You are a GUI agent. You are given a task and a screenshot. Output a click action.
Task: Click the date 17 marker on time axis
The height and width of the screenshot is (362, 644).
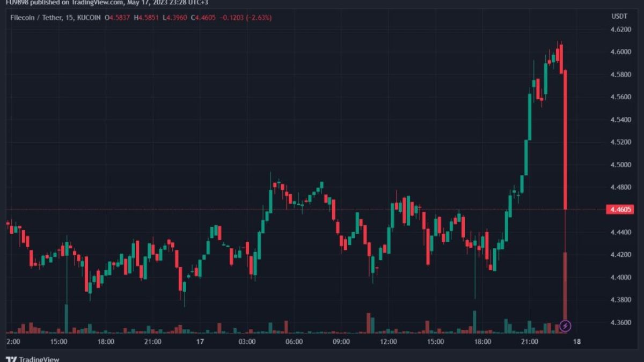[200, 341]
